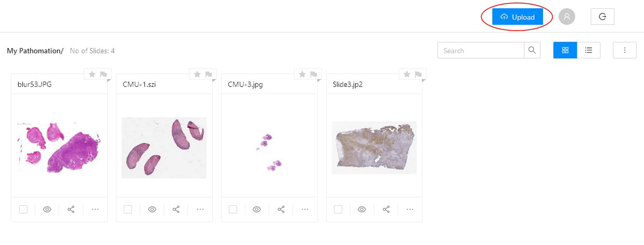Click the Search input field
Screen dimensions: 644x245
pos(481,50)
